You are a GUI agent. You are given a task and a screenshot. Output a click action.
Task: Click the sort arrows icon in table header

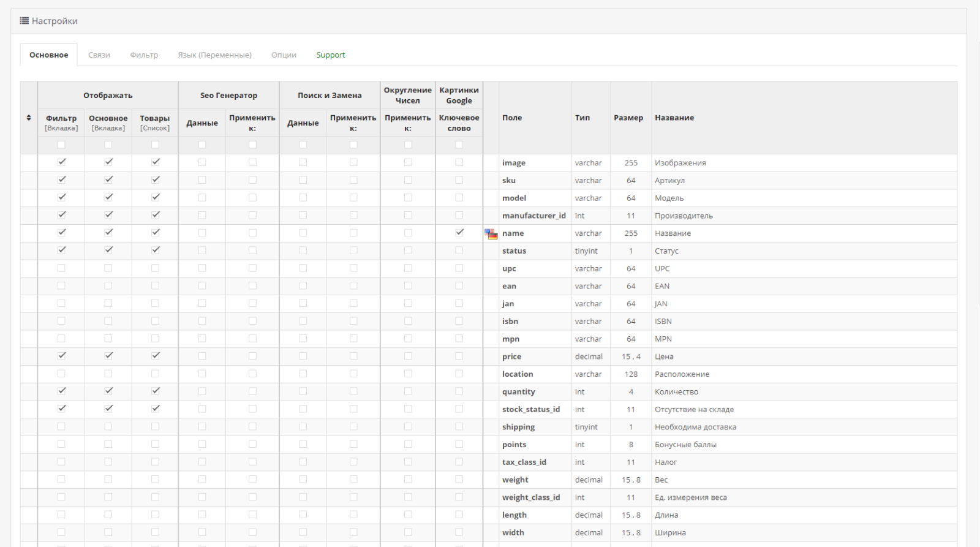click(29, 118)
